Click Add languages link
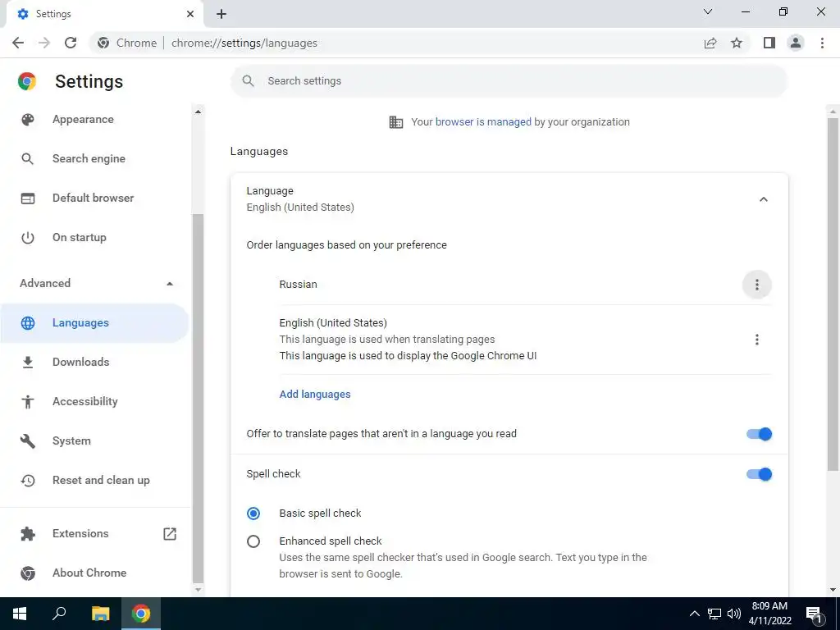Viewport: 840px width, 630px height. click(315, 395)
